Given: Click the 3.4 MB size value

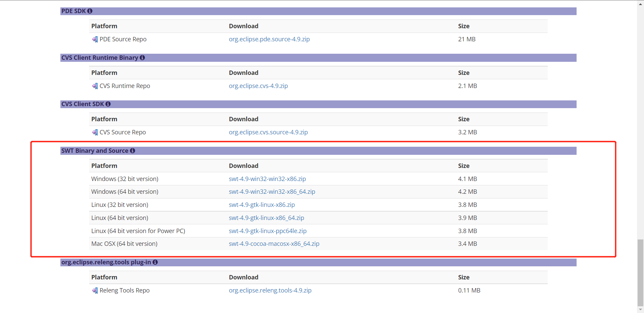Looking at the screenshot, I should [x=468, y=244].
